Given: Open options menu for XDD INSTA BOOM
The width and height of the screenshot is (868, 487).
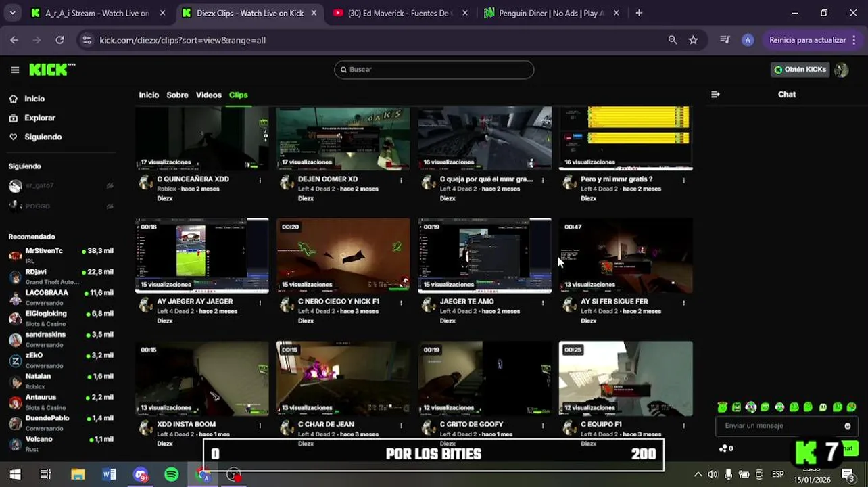Looking at the screenshot, I should 260,425.
